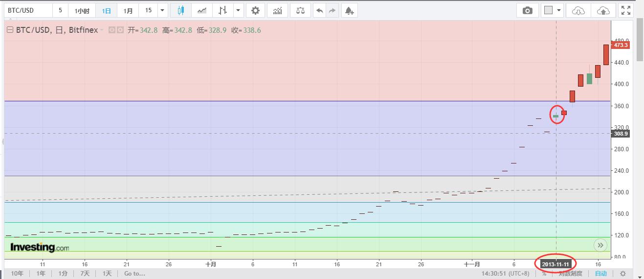This screenshot has width=644, height=279.
Task: Take a chart snapshot with camera icon
Action: [527, 10]
